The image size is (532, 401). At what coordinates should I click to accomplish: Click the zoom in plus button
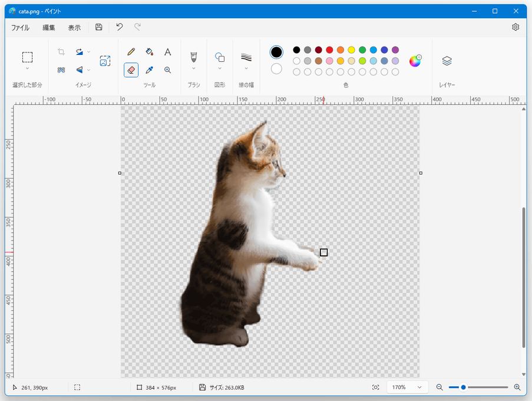517,387
